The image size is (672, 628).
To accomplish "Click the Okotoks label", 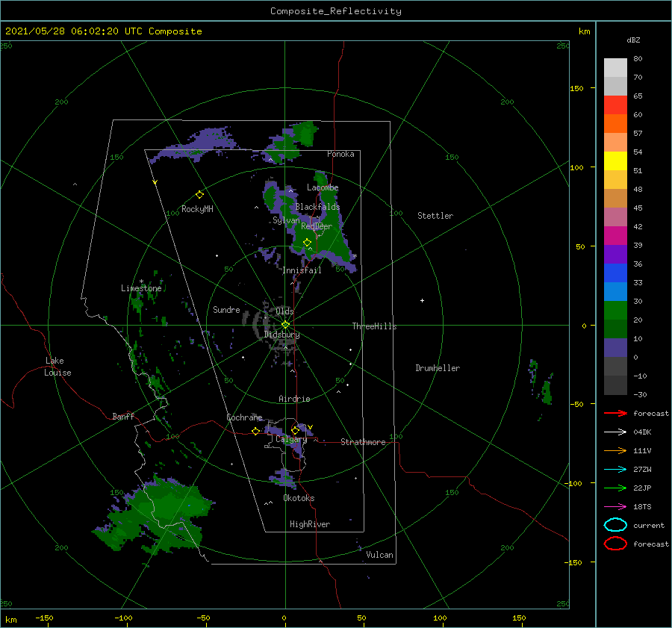I will 299,498.
